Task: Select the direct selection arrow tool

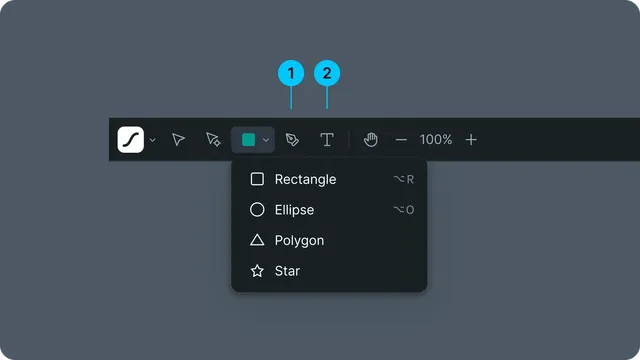Action: point(213,140)
